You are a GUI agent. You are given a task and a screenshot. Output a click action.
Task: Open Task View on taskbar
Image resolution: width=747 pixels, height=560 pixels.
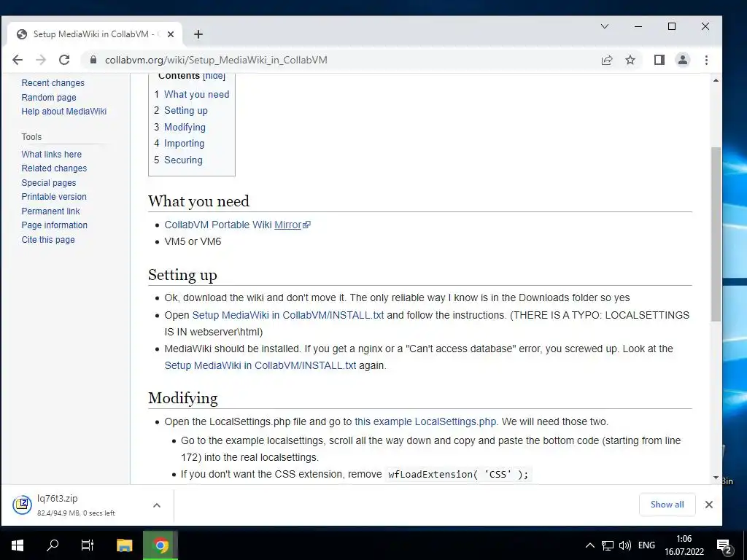pyautogui.click(x=88, y=545)
